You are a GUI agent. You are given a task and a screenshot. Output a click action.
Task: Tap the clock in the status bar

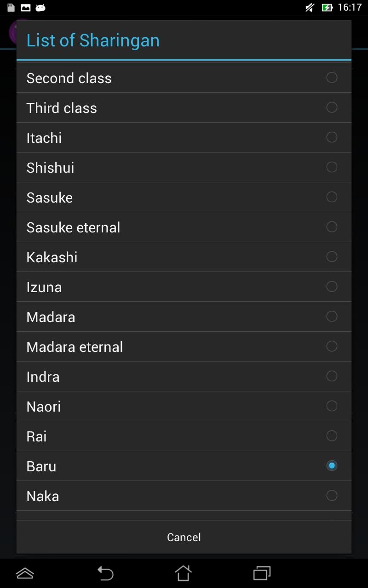click(350, 8)
